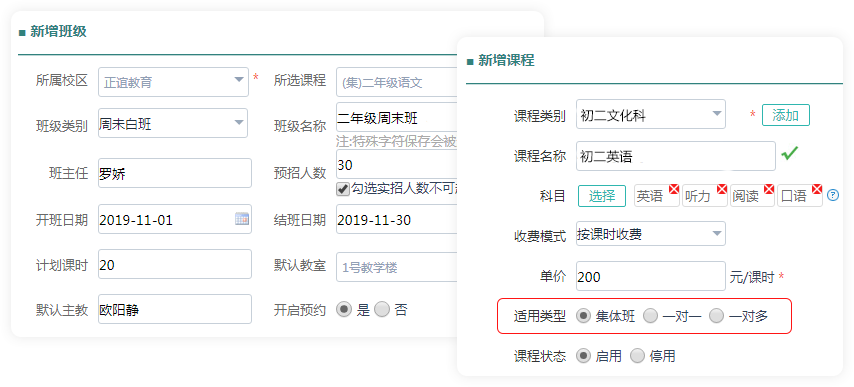854x387 pixels.
Task: Select 集体班 applicable type
Action: (x=583, y=316)
